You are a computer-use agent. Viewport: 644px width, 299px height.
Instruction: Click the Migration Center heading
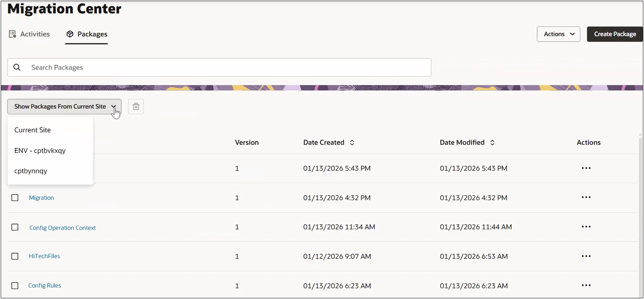64,9
